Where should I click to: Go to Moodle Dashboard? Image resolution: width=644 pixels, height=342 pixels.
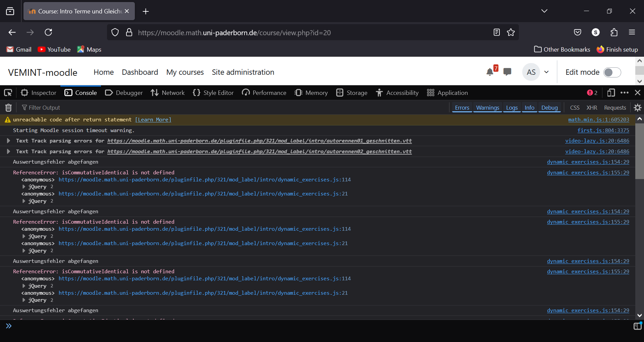pos(140,72)
